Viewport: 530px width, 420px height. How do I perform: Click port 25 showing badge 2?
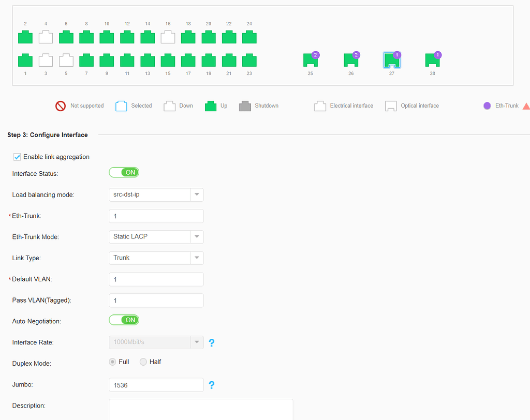(x=310, y=61)
